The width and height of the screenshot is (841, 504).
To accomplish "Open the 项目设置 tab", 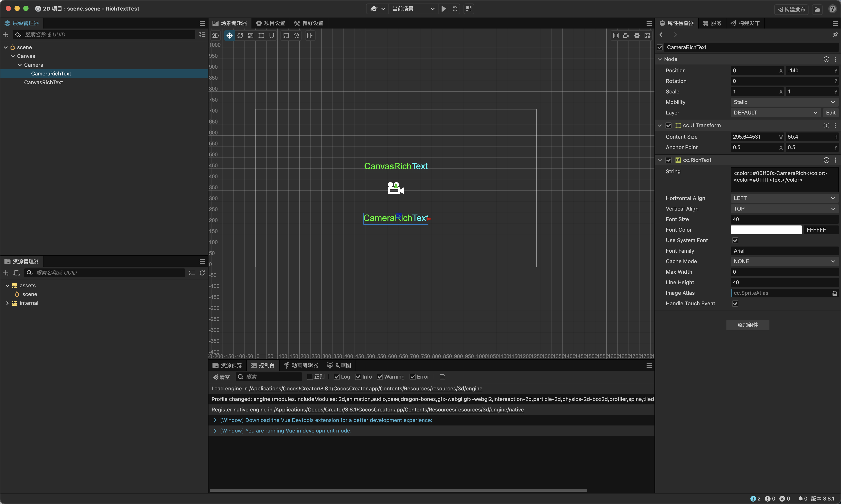I will 271,23.
